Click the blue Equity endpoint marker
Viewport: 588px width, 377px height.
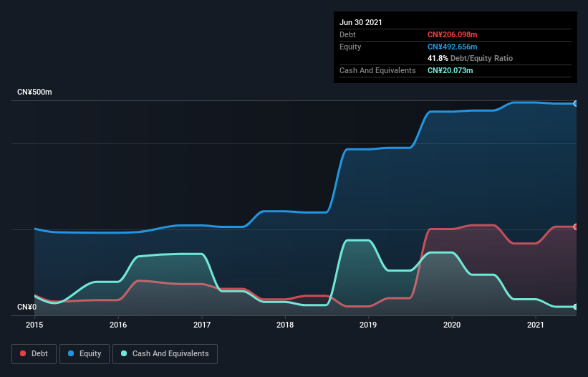click(x=576, y=103)
